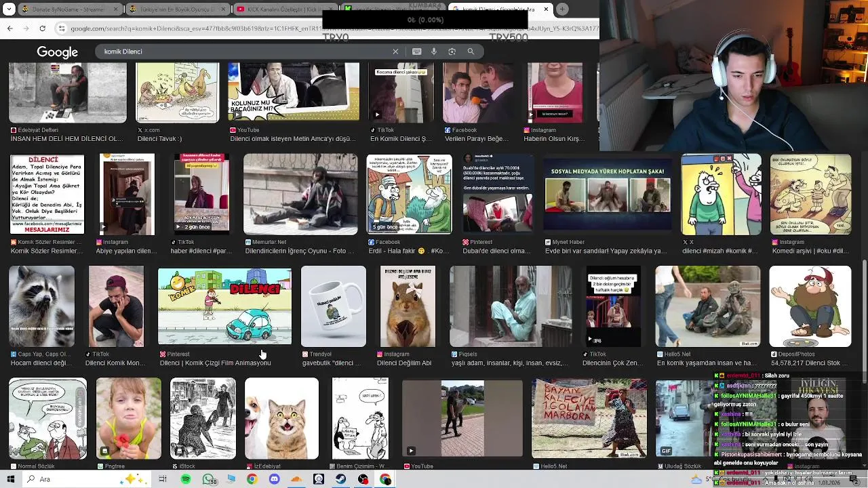Open Task View on the taskbar
This screenshot has width=868, height=488.
tap(163, 479)
